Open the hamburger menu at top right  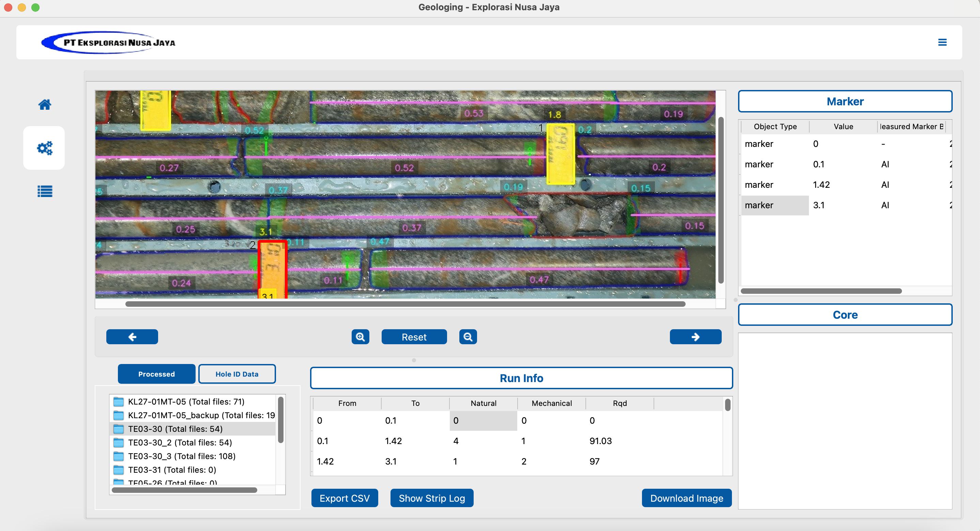pyautogui.click(x=942, y=42)
